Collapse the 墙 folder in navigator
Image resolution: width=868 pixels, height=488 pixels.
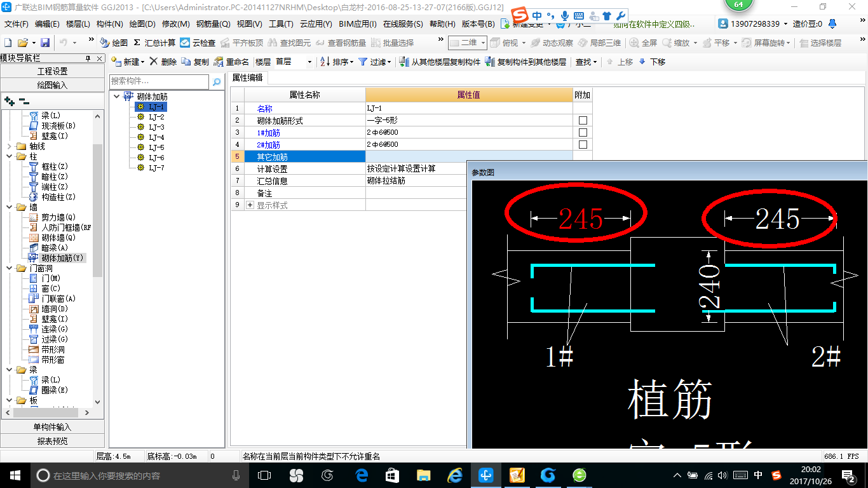tap(9, 207)
